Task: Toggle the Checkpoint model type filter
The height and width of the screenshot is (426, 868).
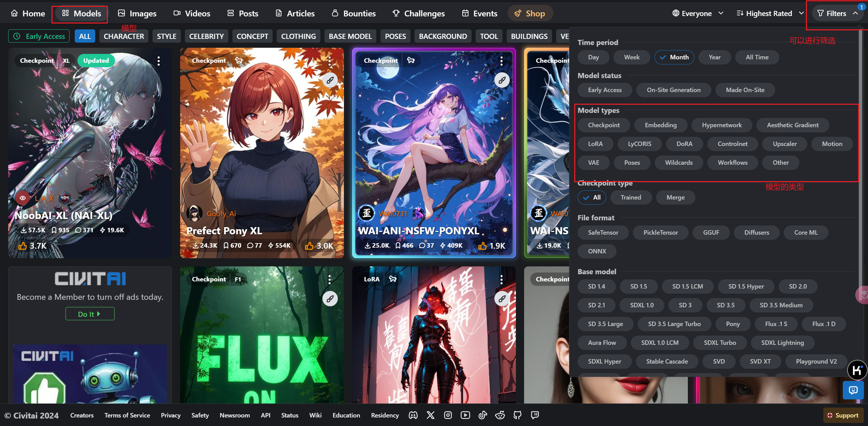Action: [x=604, y=125]
